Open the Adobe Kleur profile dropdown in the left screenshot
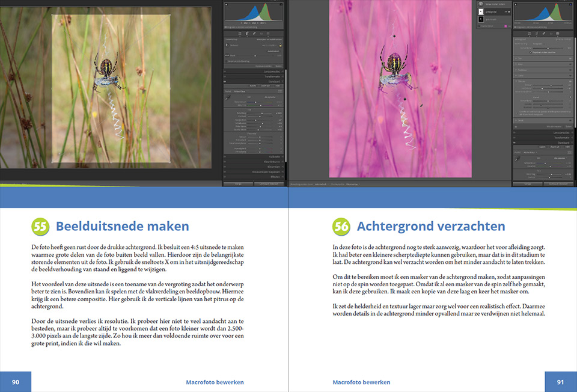Image resolution: width=577 pixels, height=392 pixels. point(240,91)
